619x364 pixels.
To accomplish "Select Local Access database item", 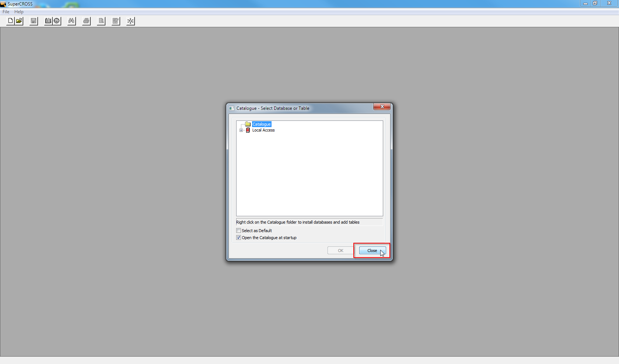I will [x=263, y=130].
